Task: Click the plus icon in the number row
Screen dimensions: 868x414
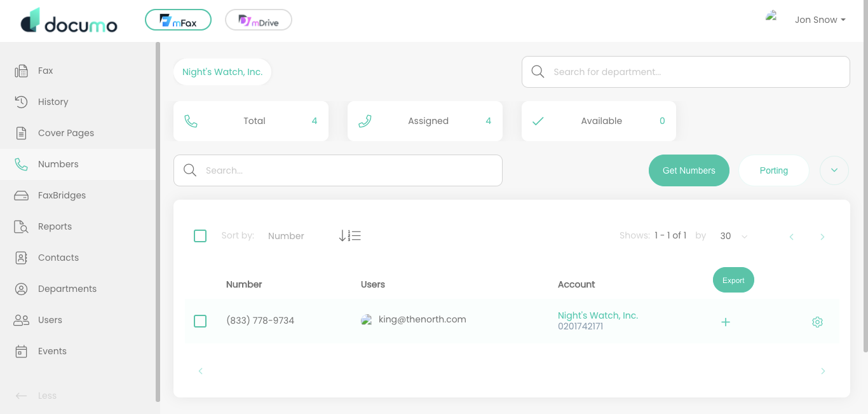Action: tap(726, 322)
